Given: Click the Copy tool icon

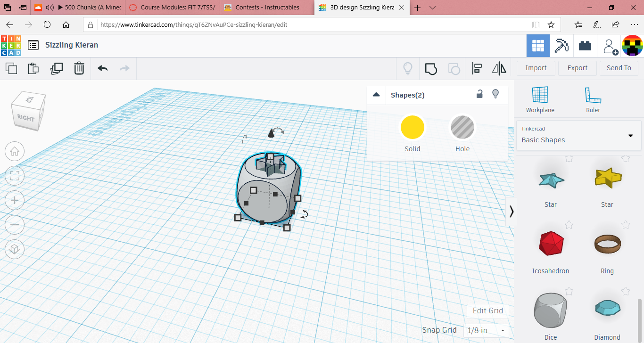Looking at the screenshot, I should click(11, 68).
